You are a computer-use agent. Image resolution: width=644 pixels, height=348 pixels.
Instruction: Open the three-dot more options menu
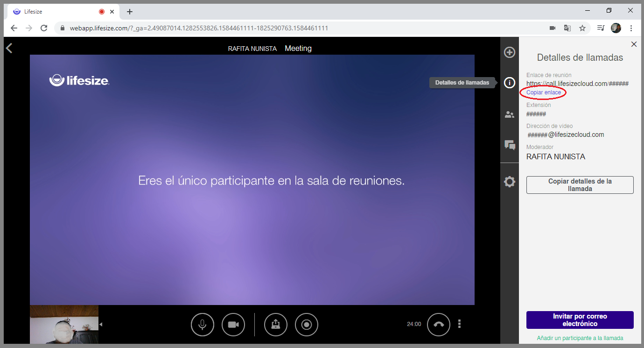point(460,324)
